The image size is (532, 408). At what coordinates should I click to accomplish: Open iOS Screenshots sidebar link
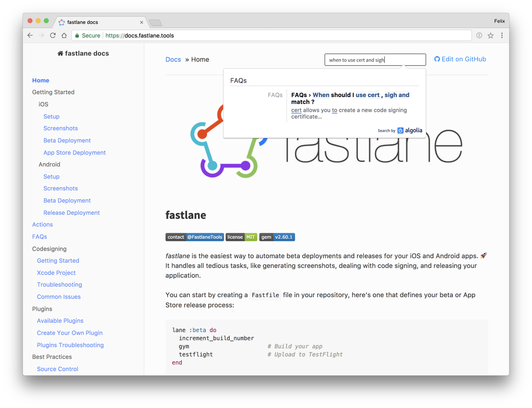click(61, 128)
